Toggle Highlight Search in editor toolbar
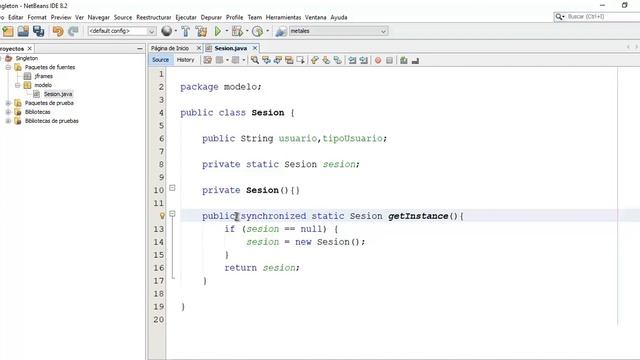The width and height of the screenshot is (640, 360). pos(289,60)
